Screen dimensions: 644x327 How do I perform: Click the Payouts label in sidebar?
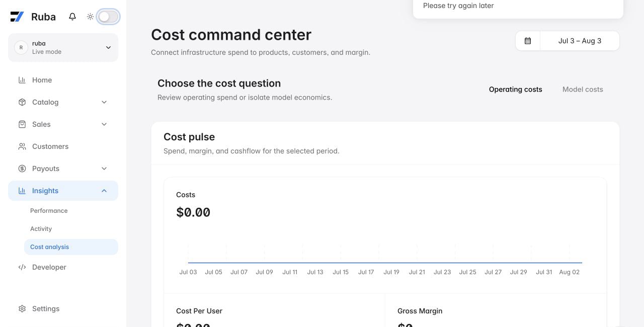tap(46, 169)
